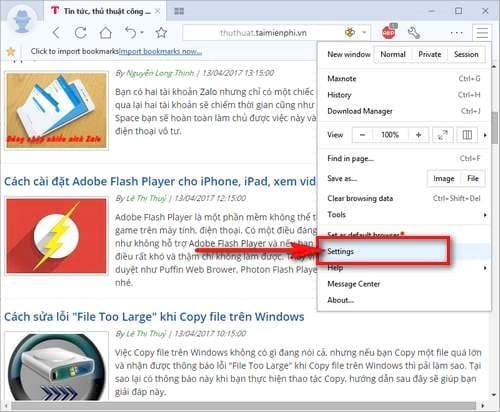This screenshot has height=412, width=500.
Task: Open the Flash Player lightning thumbnail
Action: 56,236
